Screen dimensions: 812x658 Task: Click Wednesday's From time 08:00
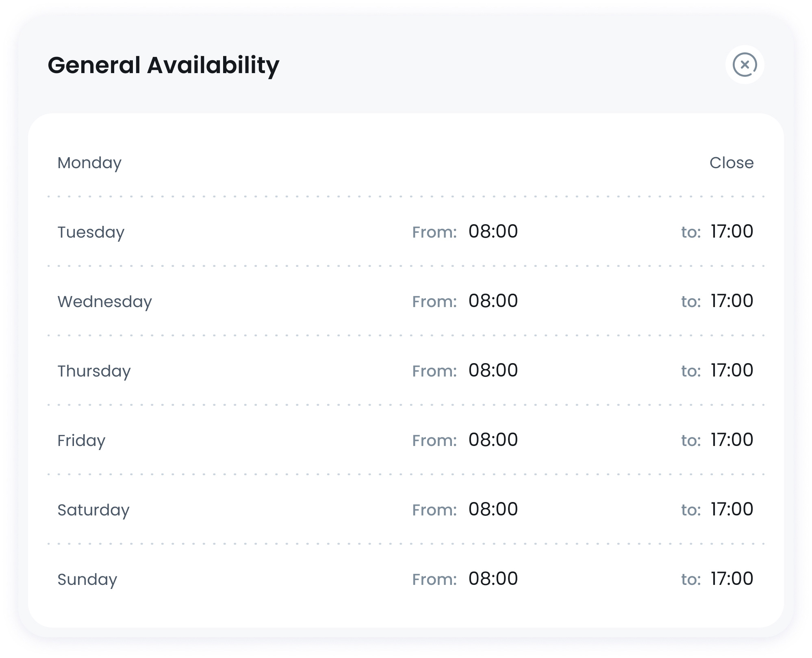493,301
